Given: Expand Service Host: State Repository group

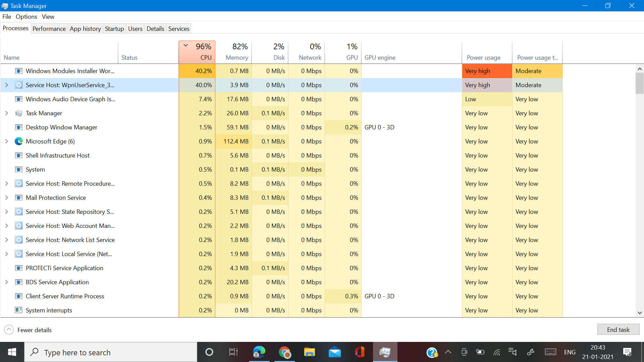Looking at the screenshot, I should click(6, 212).
